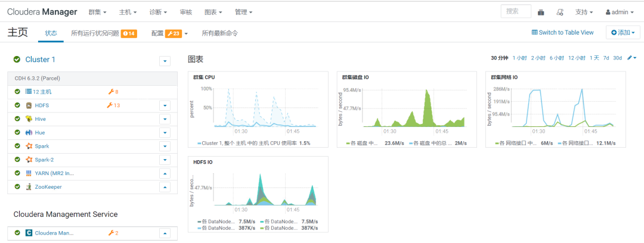Click the pencil edit icon for charts
This screenshot has width=644, height=243.
point(630,58)
